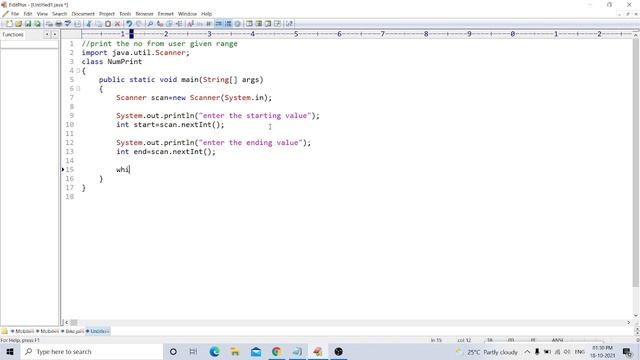The width and height of the screenshot is (640, 360).
Task: Click the taskbar "Type here to search" box
Action: click(x=92, y=351)
